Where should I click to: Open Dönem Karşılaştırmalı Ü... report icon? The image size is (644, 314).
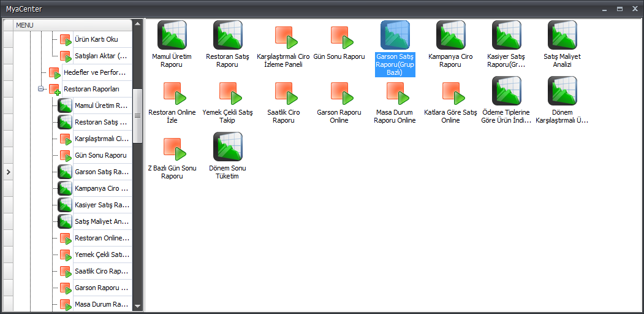coord(563,91)
